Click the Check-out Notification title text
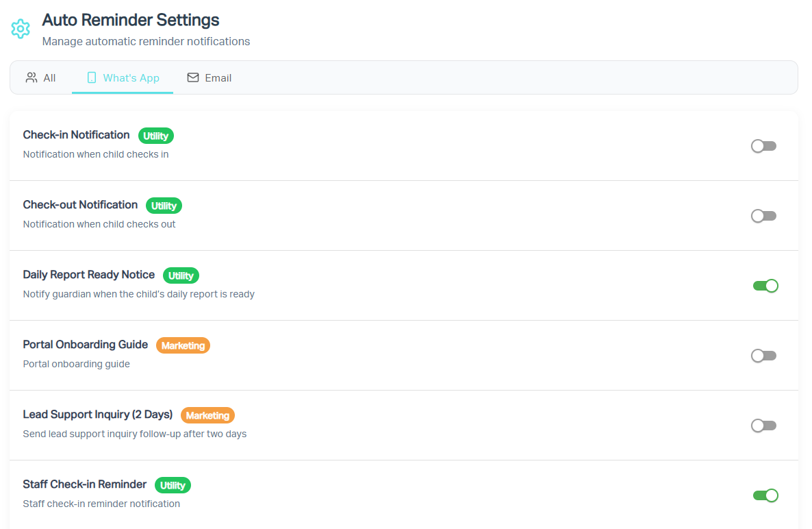 [x=80, y=205]
